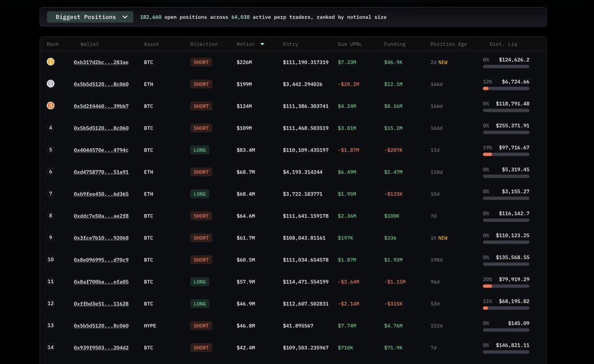Viewport: 594px width, 364px height.
Task: Open wallet 0xb317d2bc...283ae link
Action: click(101, 62)
